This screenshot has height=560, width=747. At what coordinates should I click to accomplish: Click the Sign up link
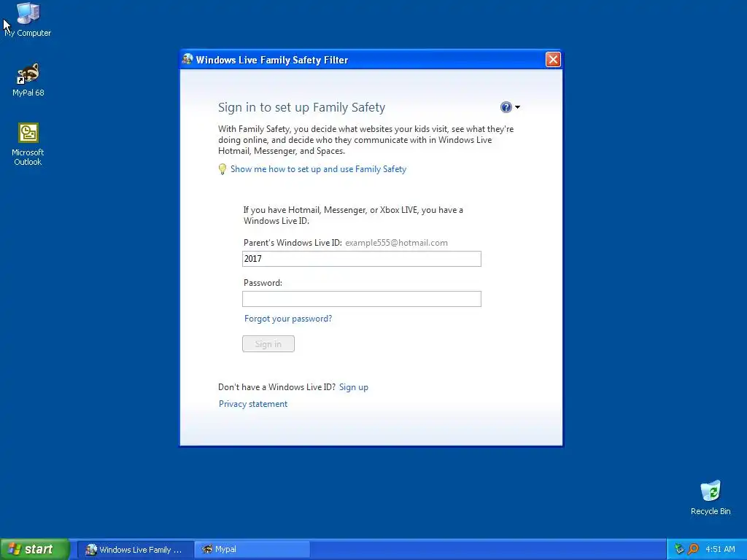click(354, 387)
